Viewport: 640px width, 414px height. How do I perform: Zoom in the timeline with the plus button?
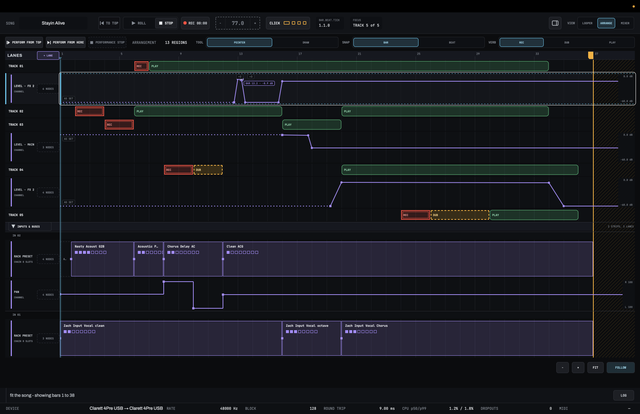[x=578, y=367]
